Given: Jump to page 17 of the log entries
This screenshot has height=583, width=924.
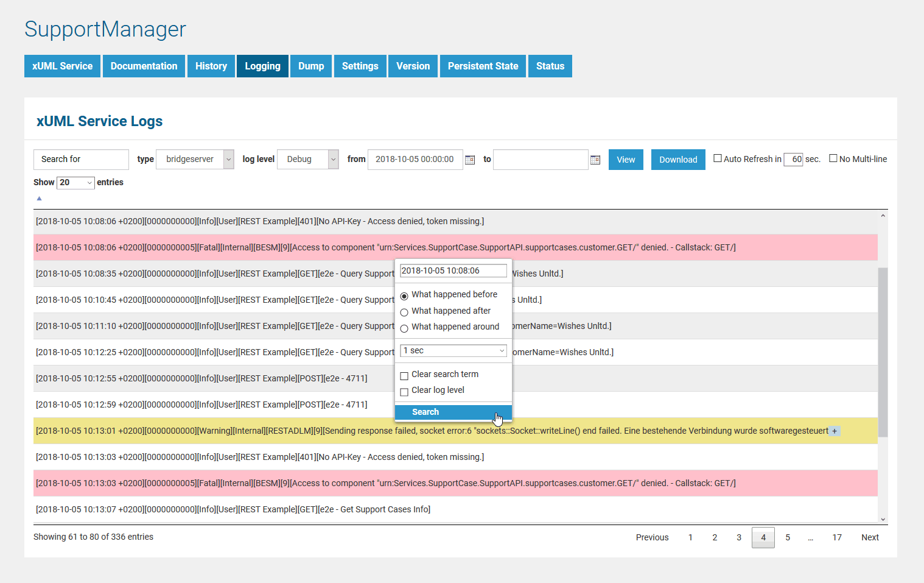Looking at the screenshot, I should click(836, 537).
